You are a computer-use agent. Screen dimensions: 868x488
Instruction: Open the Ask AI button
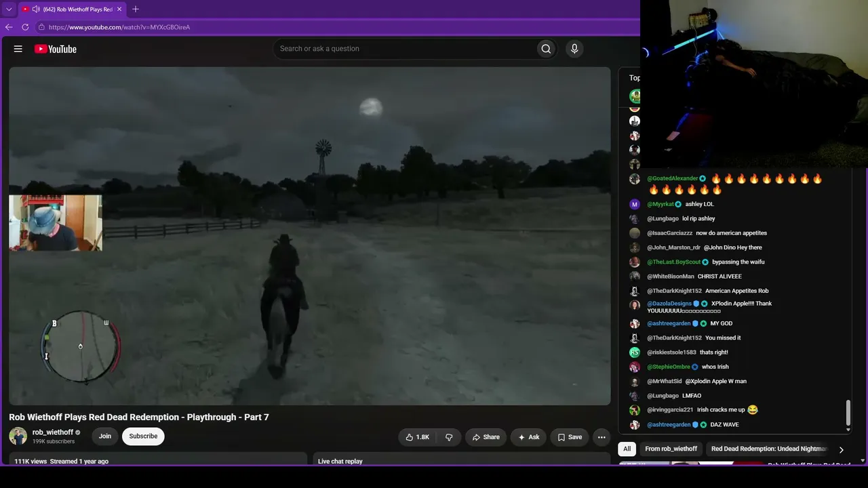tap(528, 437)
